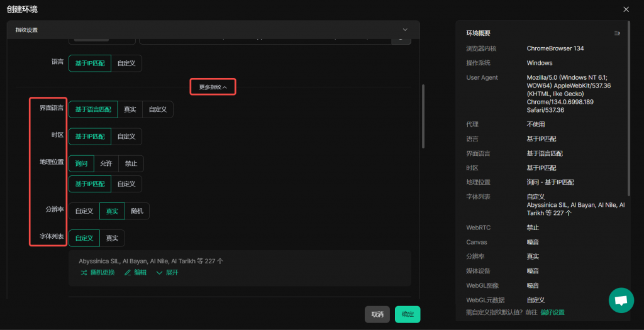Collapse the 更多指纹 section
The image size is (644, 330).
point(213,87)
